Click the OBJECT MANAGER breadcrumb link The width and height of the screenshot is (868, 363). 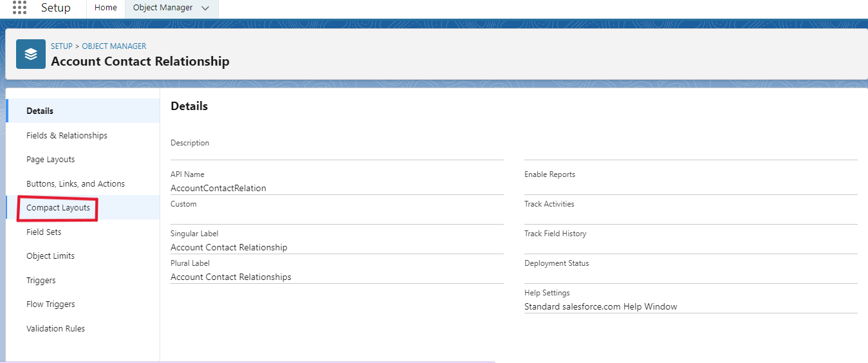pyautogui.click(x=114, y=46)
